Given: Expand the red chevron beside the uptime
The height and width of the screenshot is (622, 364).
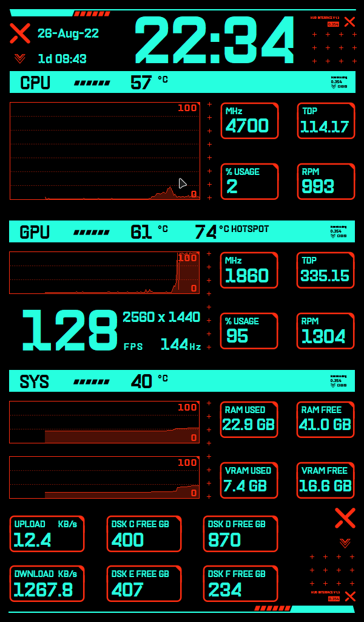Looking at the screenshot, I should pos(20,58).
